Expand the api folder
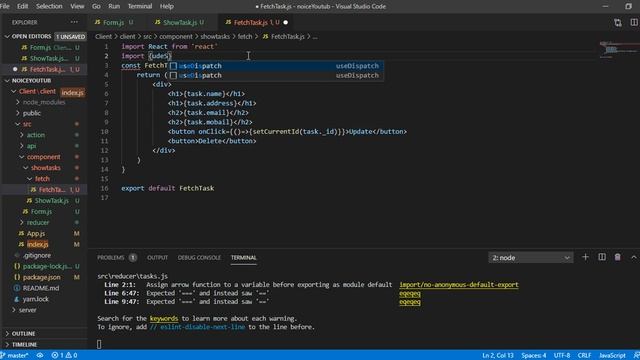Image resolution: width=640 pixels, height=360 pixels. tap(22, 146)
